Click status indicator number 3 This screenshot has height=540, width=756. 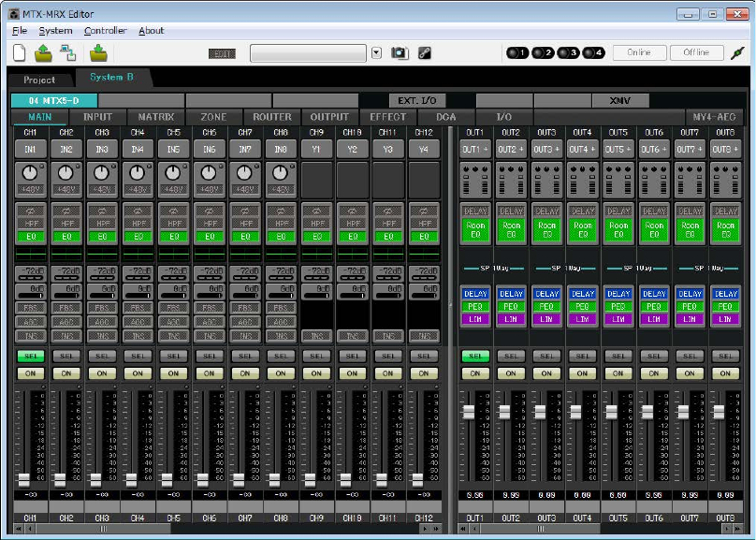(568, 53)
